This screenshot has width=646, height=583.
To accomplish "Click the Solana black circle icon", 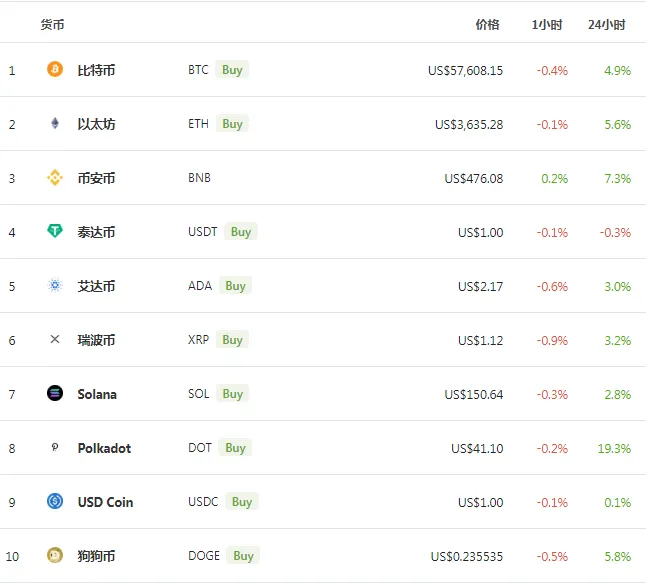I will pyautogui.click(x=55, y=393).
